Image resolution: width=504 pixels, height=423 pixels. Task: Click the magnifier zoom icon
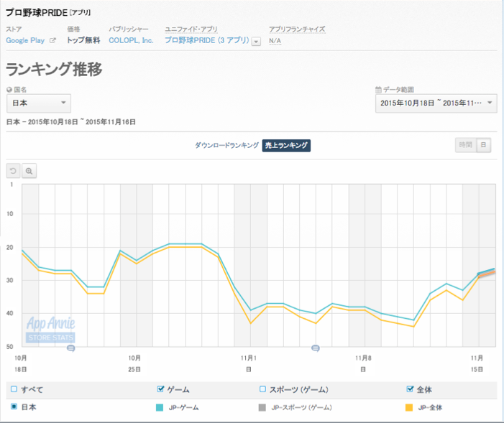point(29,171)
